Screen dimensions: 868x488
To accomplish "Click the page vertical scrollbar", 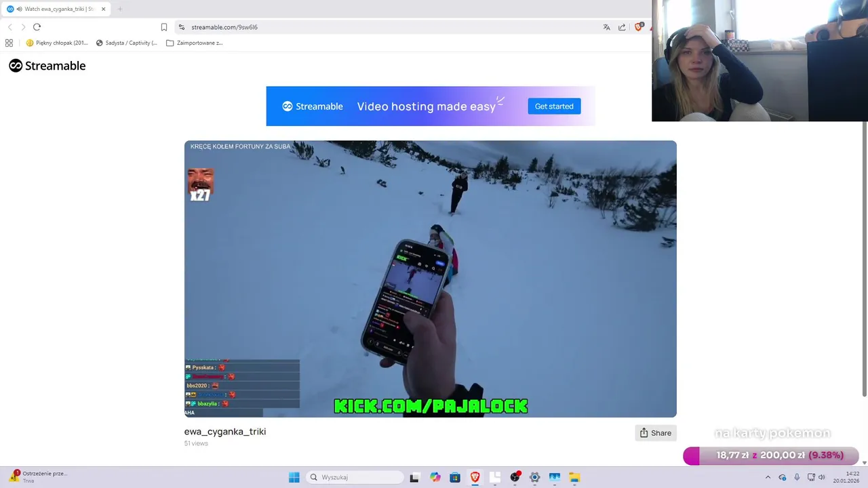I will [864, 258].
